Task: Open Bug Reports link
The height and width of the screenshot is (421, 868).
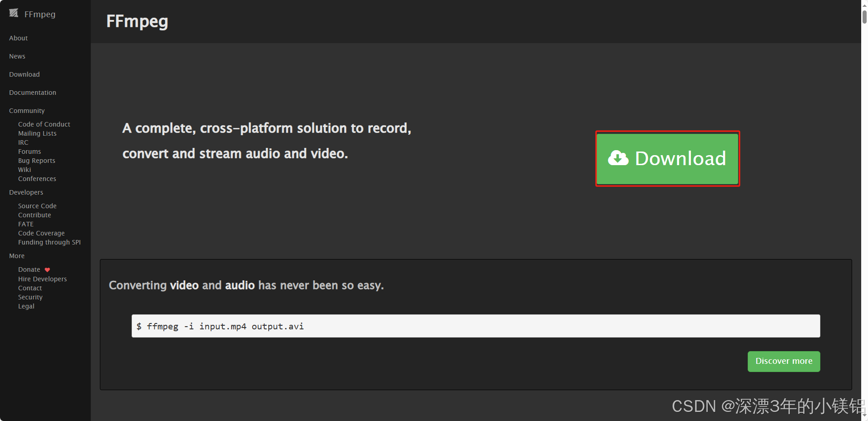Action: [37, 161]
